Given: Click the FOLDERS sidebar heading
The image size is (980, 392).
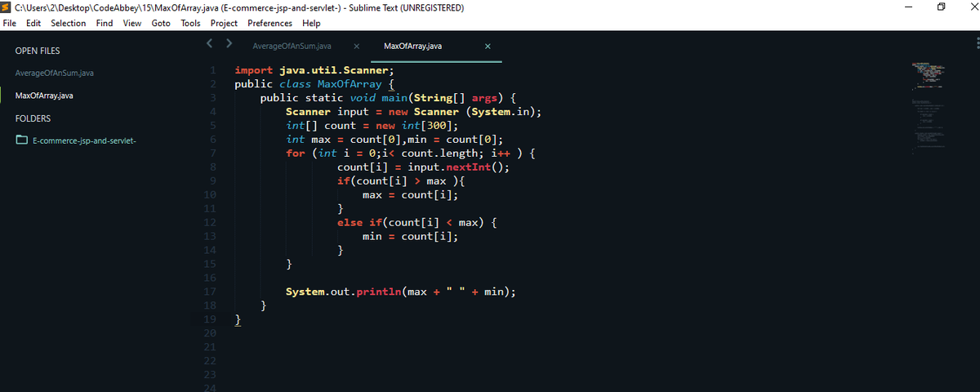Looking at the screenshot, I should (x=33, y=118).
